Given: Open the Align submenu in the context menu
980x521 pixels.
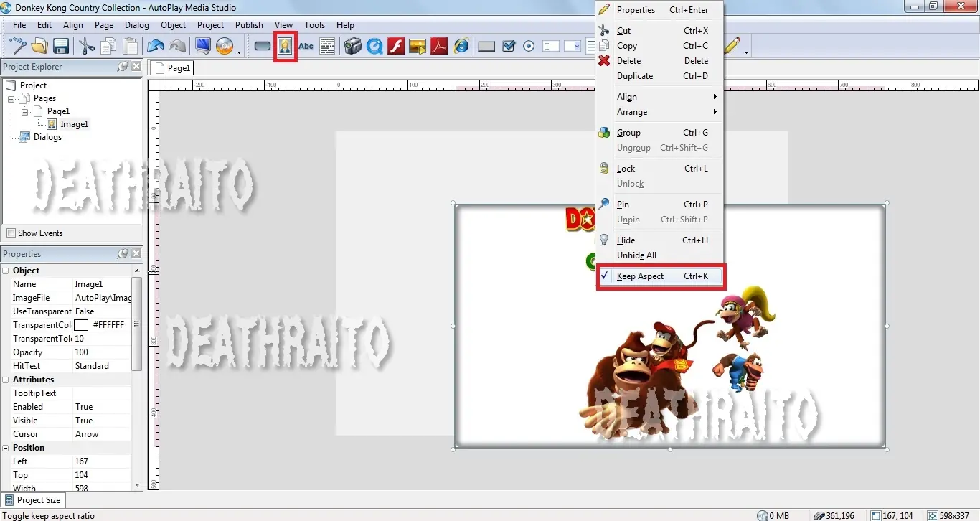Looking at the screenshot, I should tap(660, 97).
